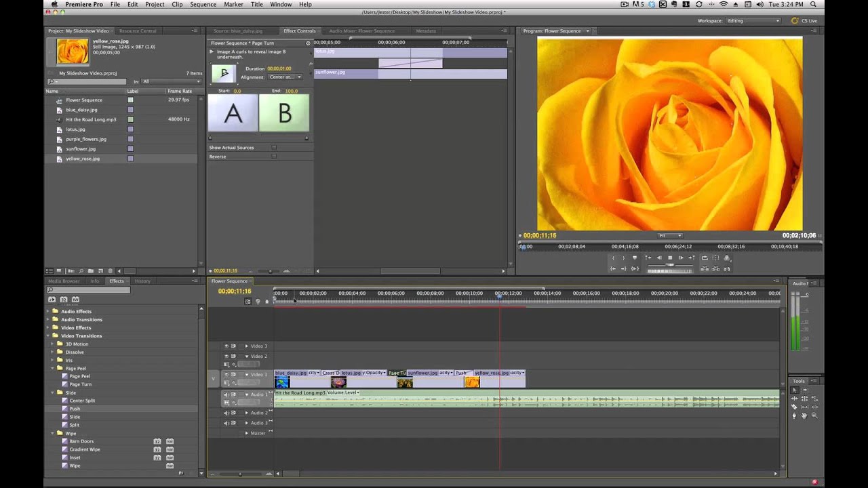
Task: Click the Safe Margins button
Action: (716, 258)
